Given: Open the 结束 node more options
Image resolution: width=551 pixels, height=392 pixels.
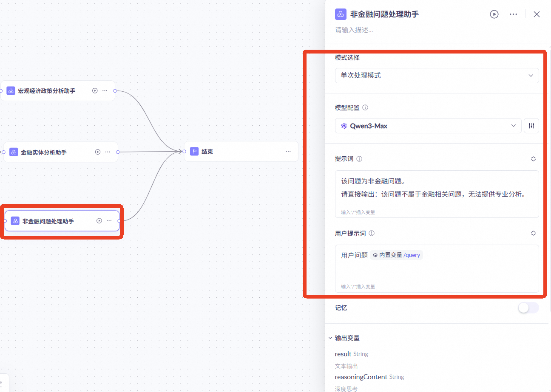Looking at the screenshot, I should [288, 151].
